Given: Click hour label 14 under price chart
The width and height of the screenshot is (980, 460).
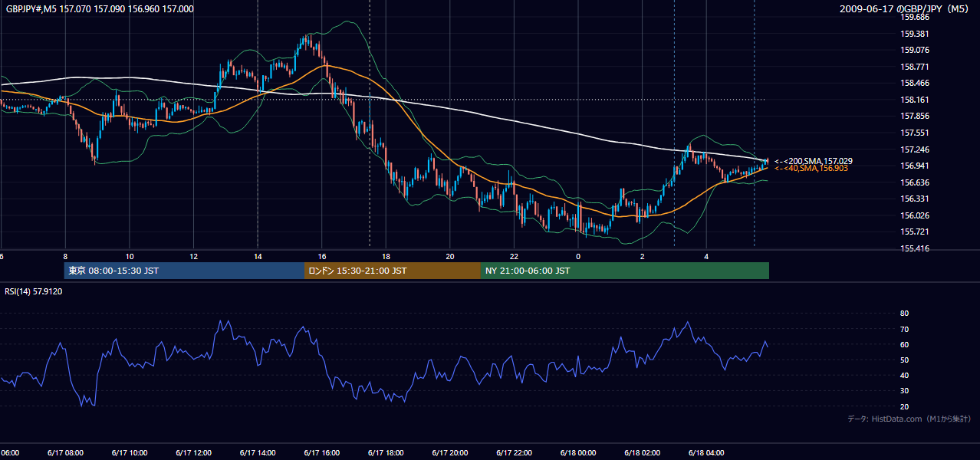Looking at the screenshot, I should point(258,257).
